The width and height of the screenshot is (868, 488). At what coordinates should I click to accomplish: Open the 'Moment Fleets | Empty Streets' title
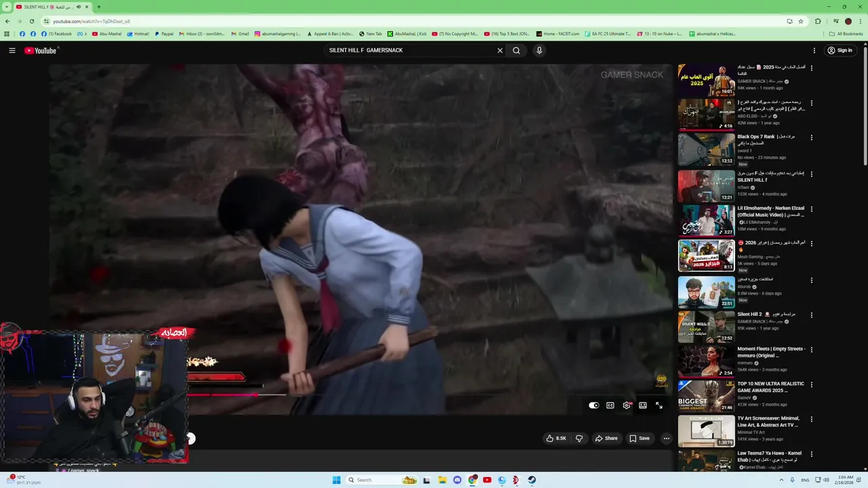coord(771,352)
